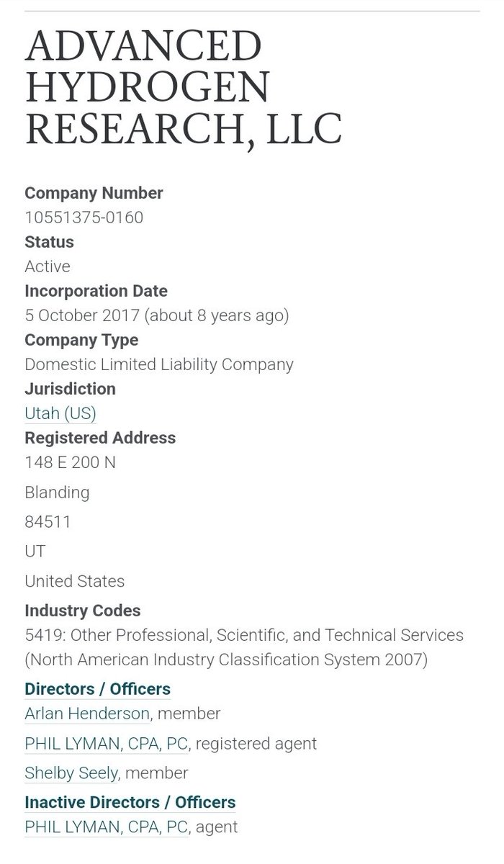This screenshot has height=864, width=504.
Task: Click the United States country line
Action: (74, 581)
